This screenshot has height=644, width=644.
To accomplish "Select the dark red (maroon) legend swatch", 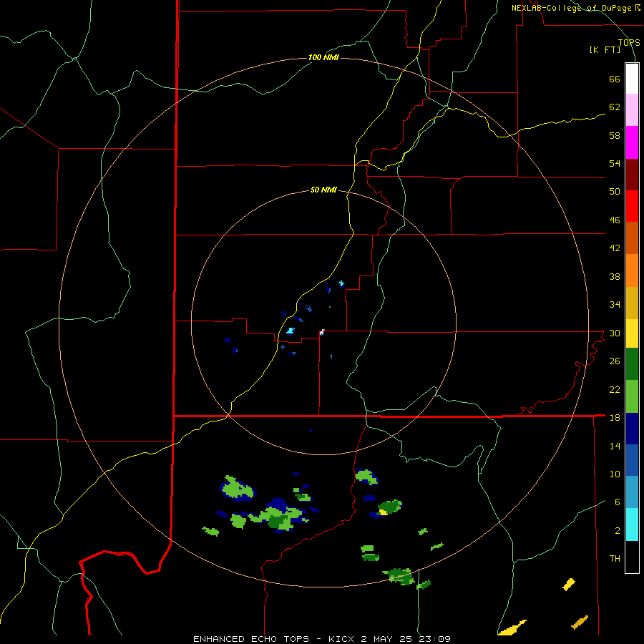I will 632,175.
